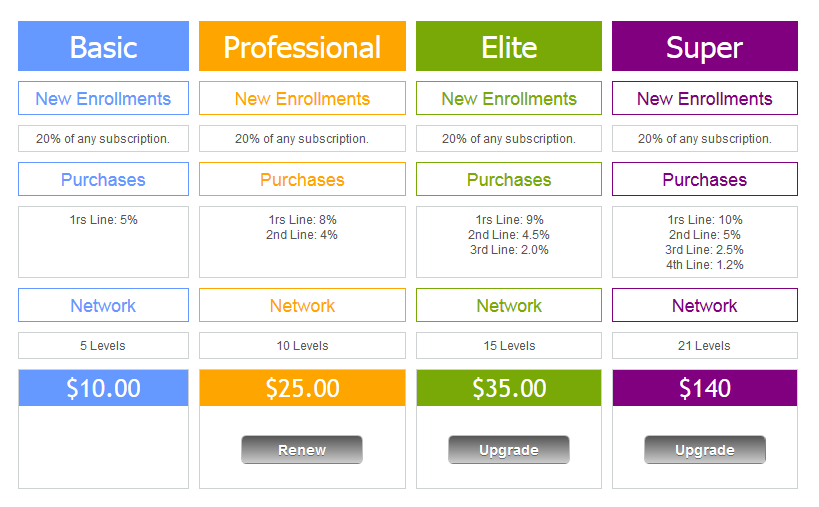Click the $10.00 Basic price banner
This screenshot has width=819, height=507.
point(103,388)
